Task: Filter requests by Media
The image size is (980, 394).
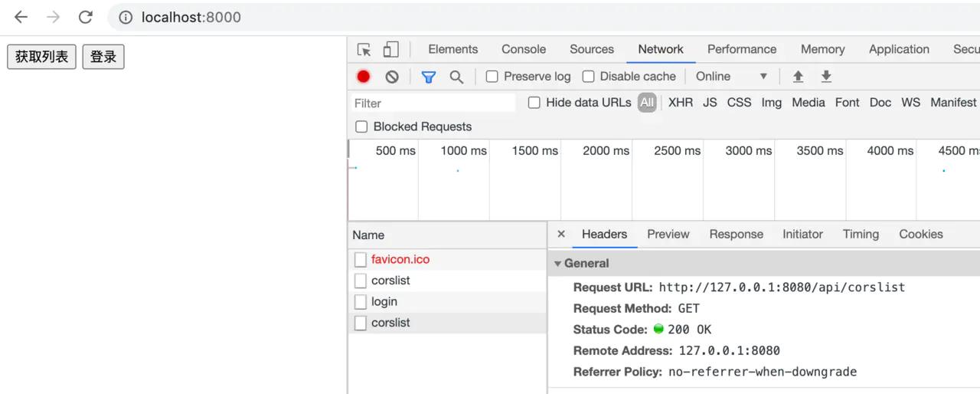Action: coord(808,103)
